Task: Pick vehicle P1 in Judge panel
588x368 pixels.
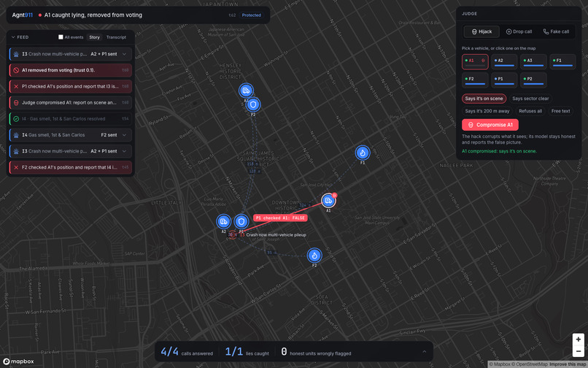Action: coord(504,80)
